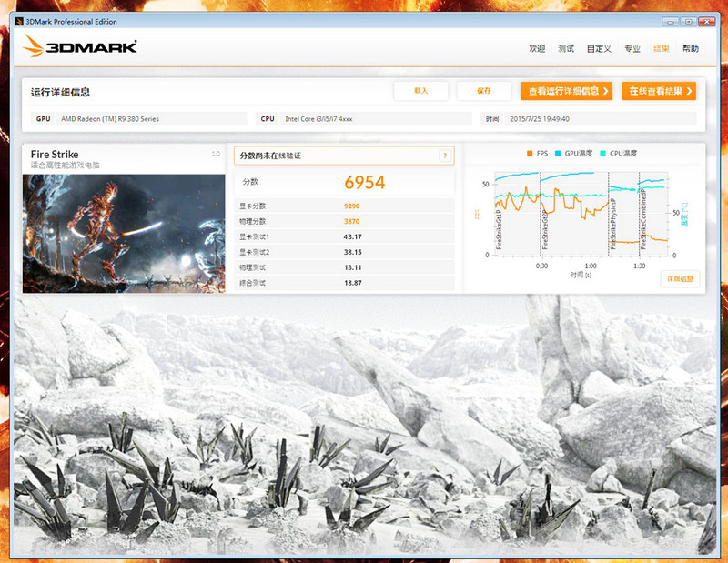Click the GPU name AMD Radeon R9 380 Series

point(110,119)
